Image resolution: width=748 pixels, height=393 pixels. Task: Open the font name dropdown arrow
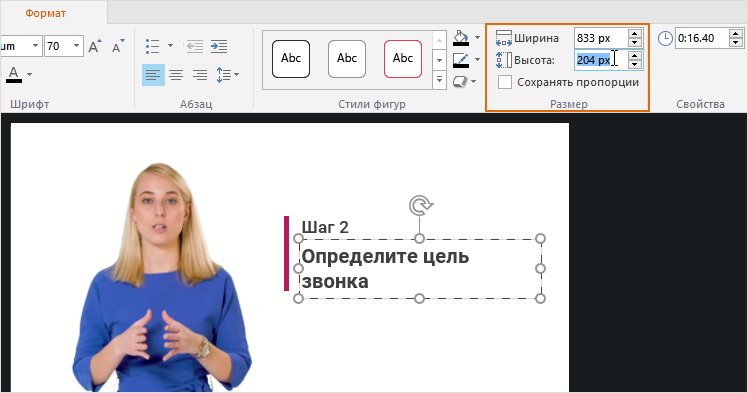pyautogui.click(x=35, y=46)
